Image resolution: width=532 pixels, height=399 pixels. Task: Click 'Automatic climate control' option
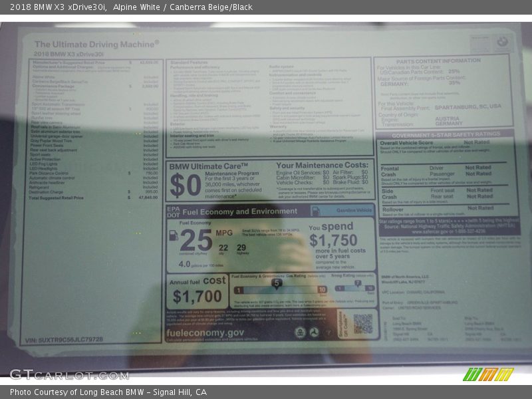(x=52, y=178)
